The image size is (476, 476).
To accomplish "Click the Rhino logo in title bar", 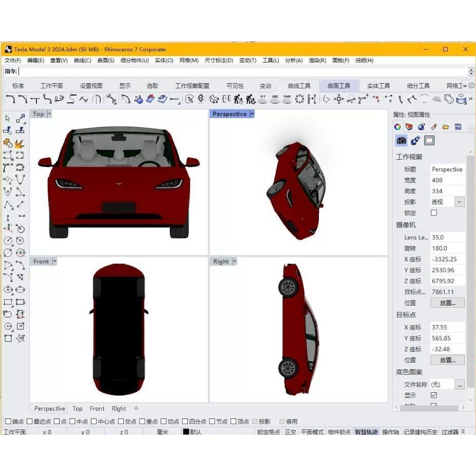I will [8, 49].
